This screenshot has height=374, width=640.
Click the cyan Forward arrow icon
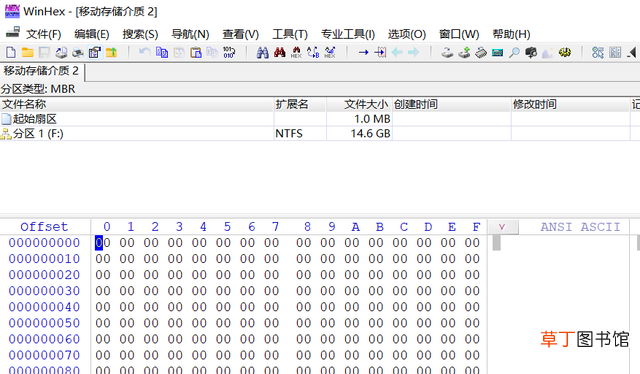[x=413, y=52]
